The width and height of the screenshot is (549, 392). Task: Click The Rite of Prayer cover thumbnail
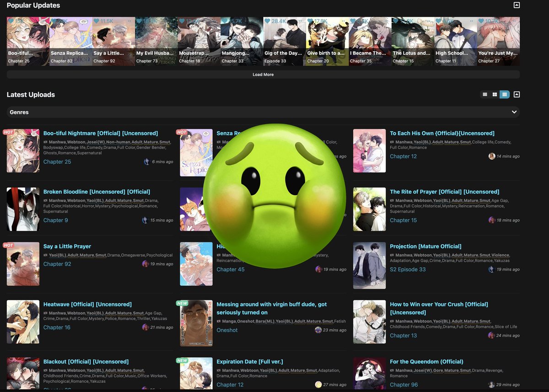point(369,209)
